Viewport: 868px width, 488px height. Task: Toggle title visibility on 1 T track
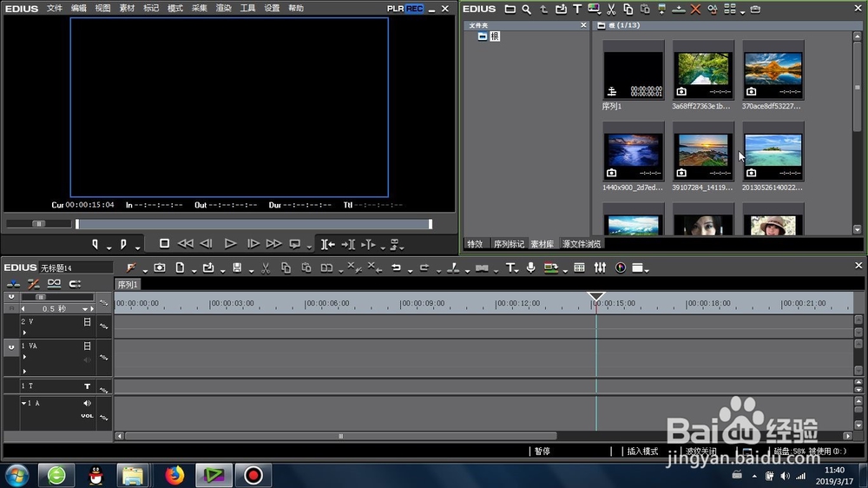point(87,386)
